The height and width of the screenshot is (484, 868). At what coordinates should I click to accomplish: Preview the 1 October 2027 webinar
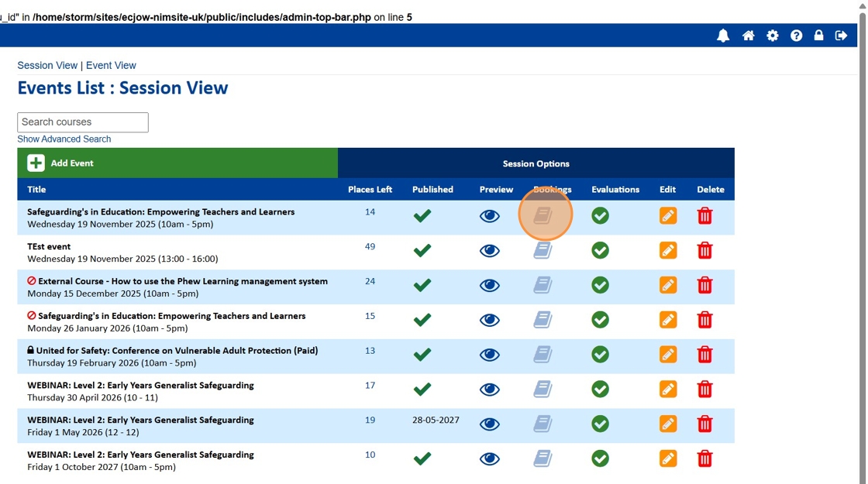click(x=489, y=458)
